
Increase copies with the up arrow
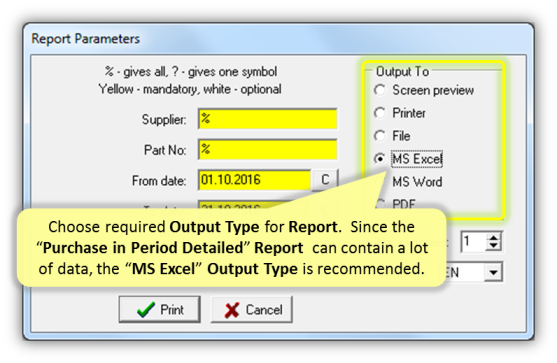(493, 237)
